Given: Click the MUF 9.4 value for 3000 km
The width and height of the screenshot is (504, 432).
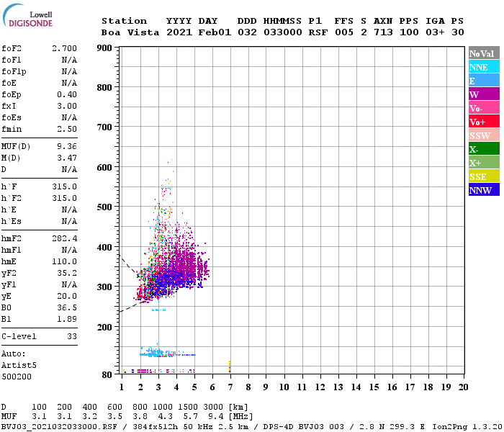Looking at the screenshot, I should coord(215,417).
